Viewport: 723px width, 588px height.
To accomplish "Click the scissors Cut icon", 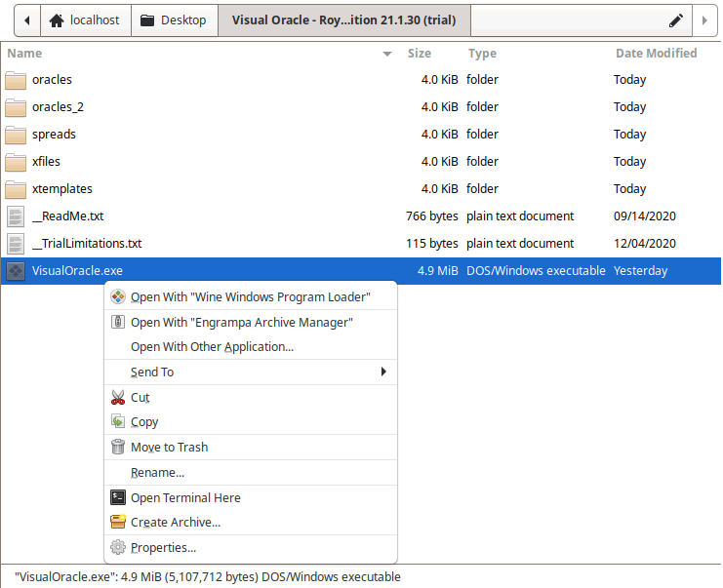I will pyautogui.click(x=118, y=397).
